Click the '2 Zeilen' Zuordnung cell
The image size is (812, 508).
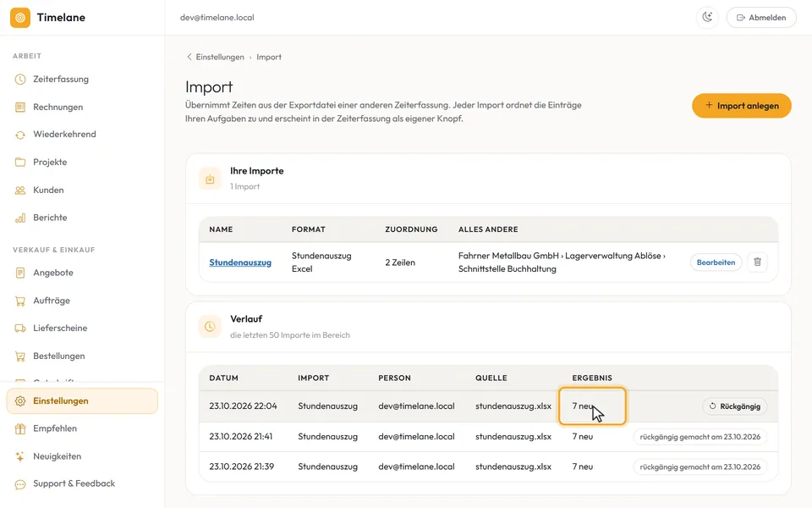tap(400, 262)
